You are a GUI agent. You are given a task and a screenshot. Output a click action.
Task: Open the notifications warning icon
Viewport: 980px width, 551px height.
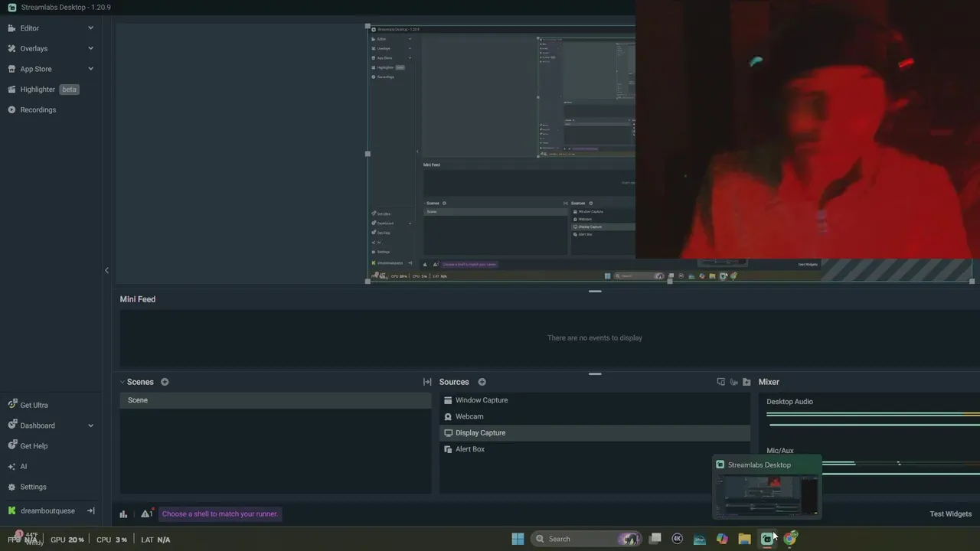[146, 514]
